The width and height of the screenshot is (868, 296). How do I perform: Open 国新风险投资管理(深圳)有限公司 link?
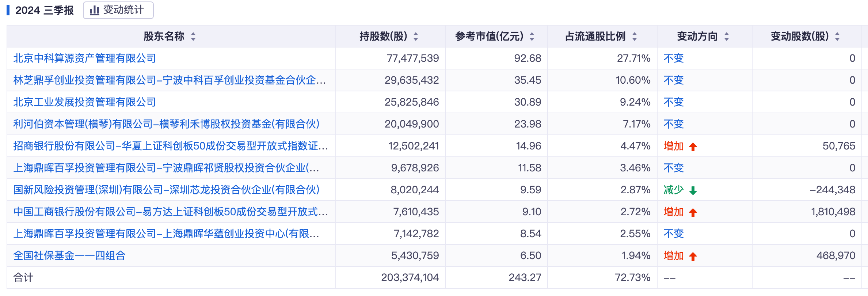[x=167, y=190]
